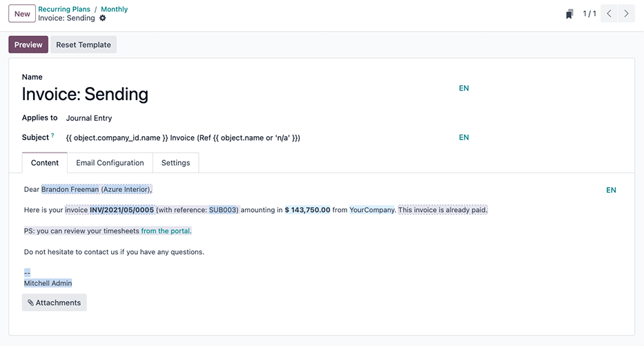644x346 pixels.
Task: Toggle EN translation for Name field
Action: pos(464,88)
